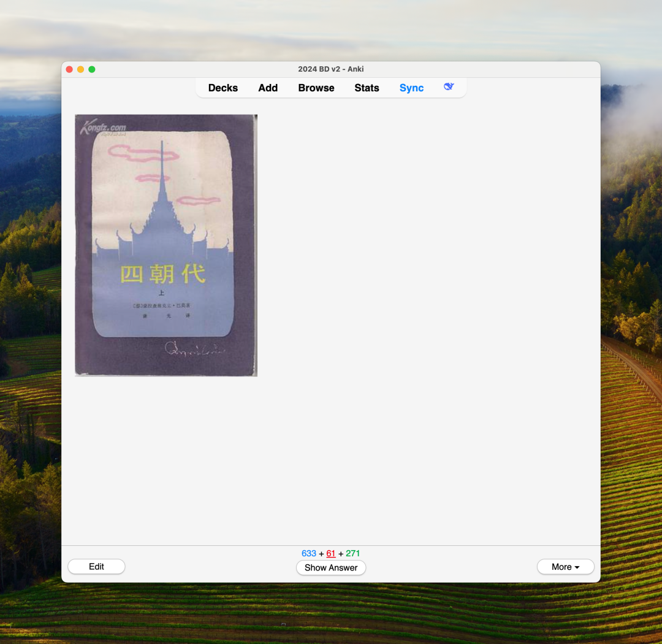Maximize the Anki window with green button
The width and height of the screenshot is (662, 644).
[x=91, y=69]
